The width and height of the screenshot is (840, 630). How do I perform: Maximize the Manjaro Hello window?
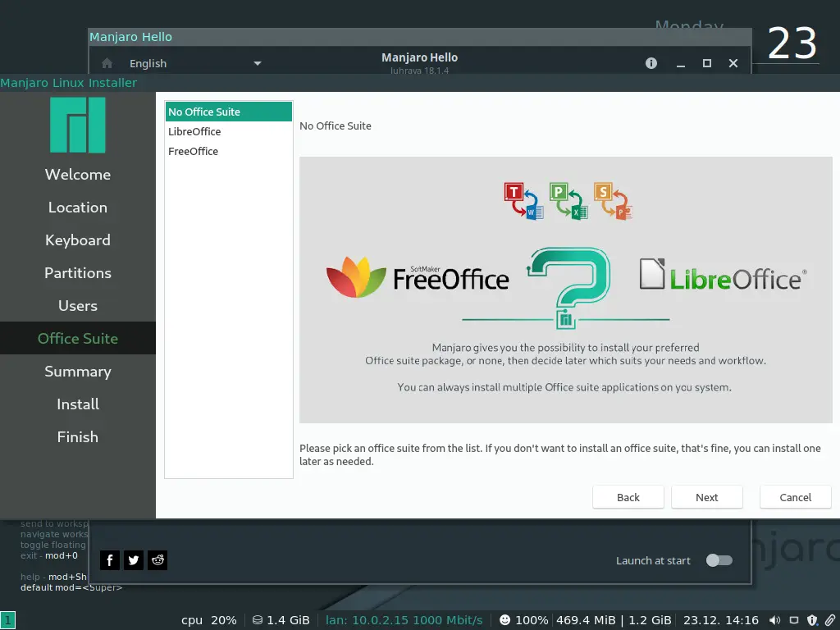706,63
